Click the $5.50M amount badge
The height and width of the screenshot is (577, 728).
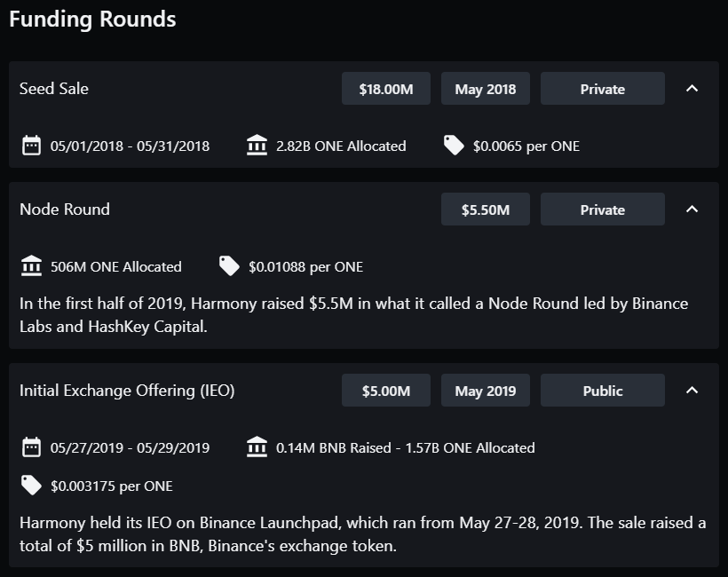pos(485,209)
